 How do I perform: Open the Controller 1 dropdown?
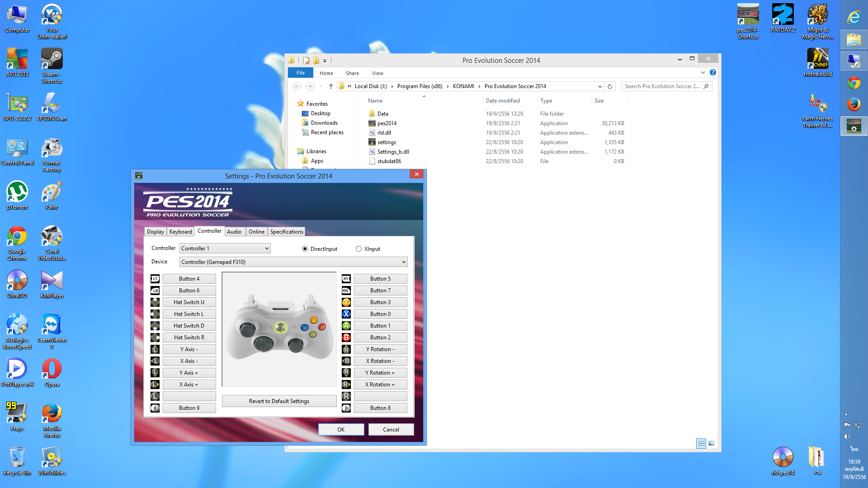pos(225,249)
